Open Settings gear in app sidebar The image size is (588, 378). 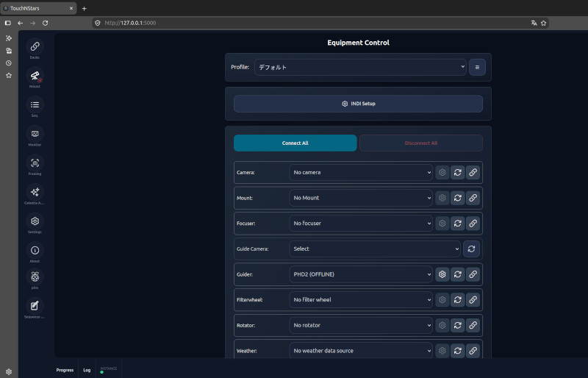point(35,221)
